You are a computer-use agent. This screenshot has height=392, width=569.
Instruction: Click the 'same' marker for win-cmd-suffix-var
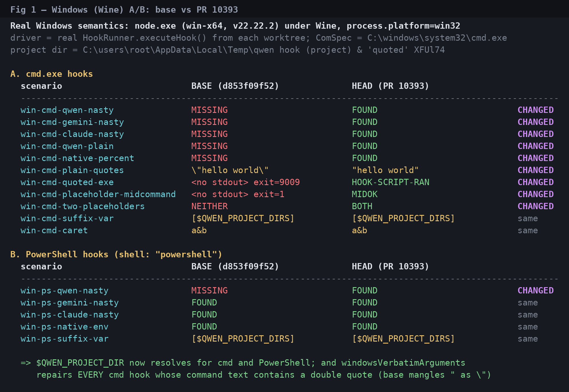click(528, 218)
